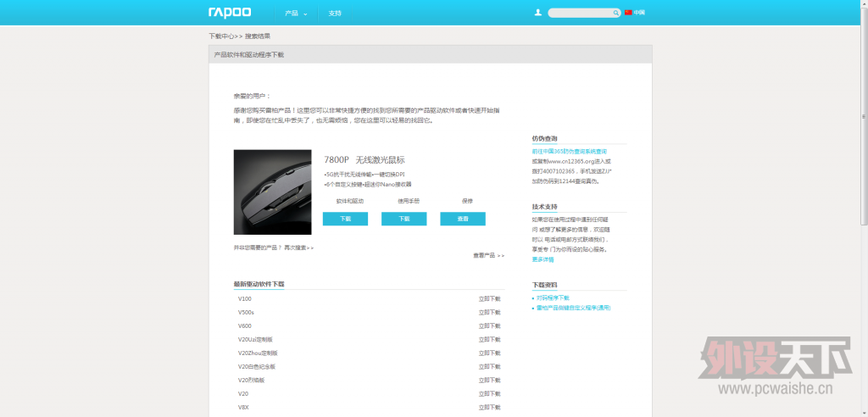Open 前往中国365防伪查询系统查询 link
The image size is (868, 417).
569,151
